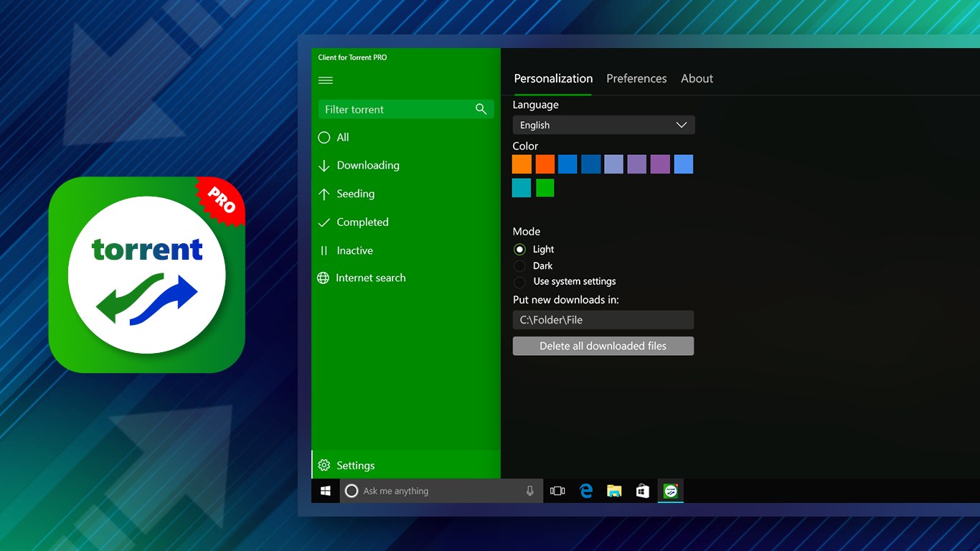Select Dark mode radio button
Image resolution: width=980 pixels, height=551 pixels.
[x=519, y=266]
